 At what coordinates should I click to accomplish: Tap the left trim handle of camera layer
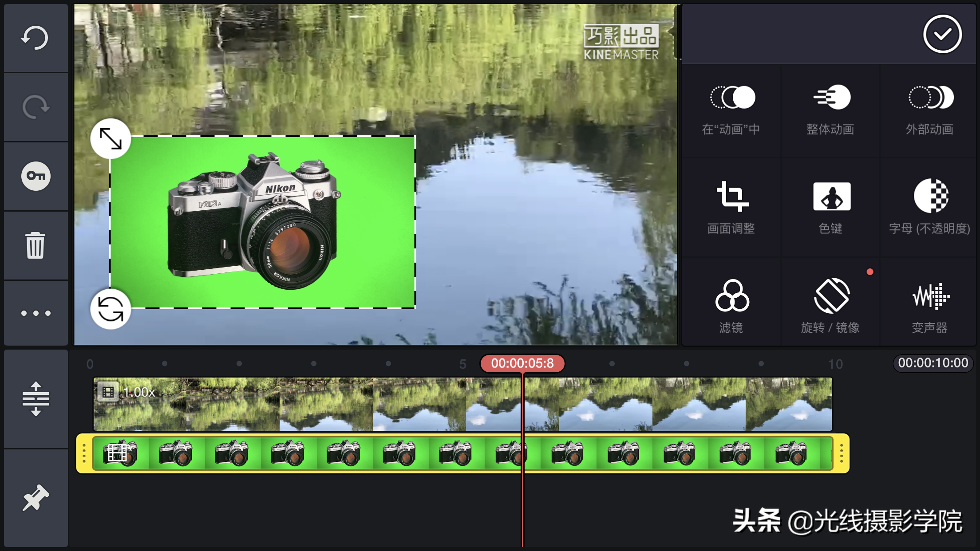84,453
